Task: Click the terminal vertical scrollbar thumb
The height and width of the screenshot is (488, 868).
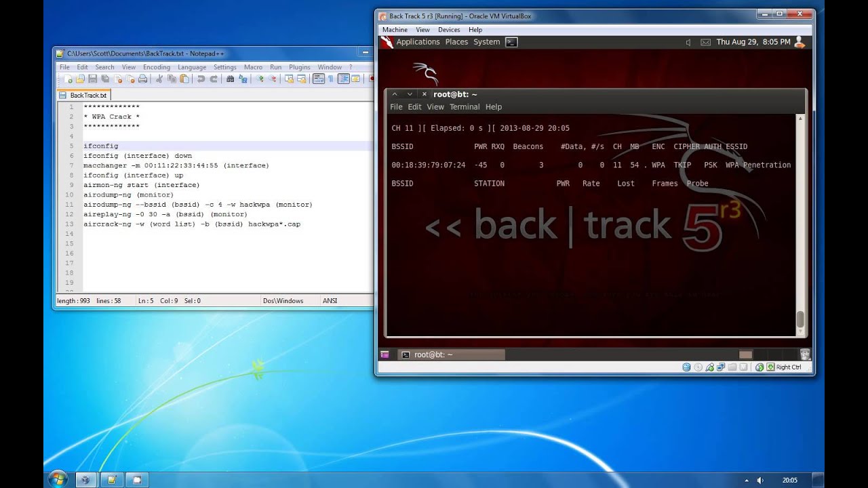Action: point(800,319)
